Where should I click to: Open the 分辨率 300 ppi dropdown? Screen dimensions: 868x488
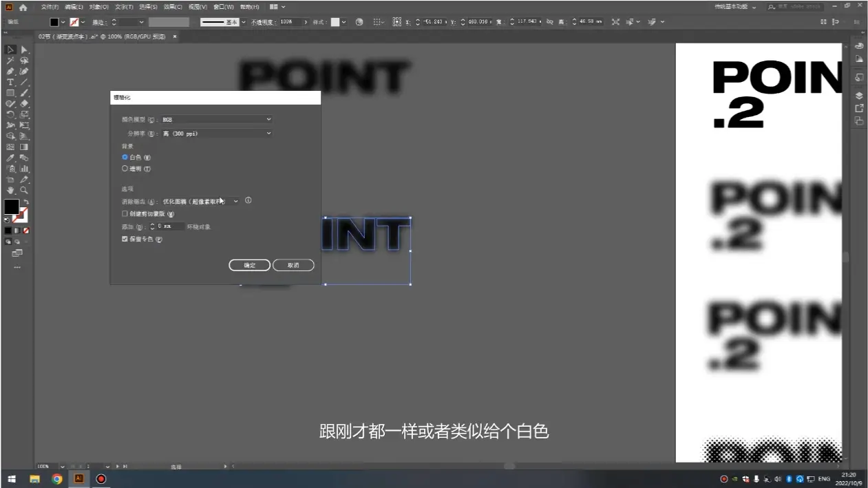click(216, 133)
